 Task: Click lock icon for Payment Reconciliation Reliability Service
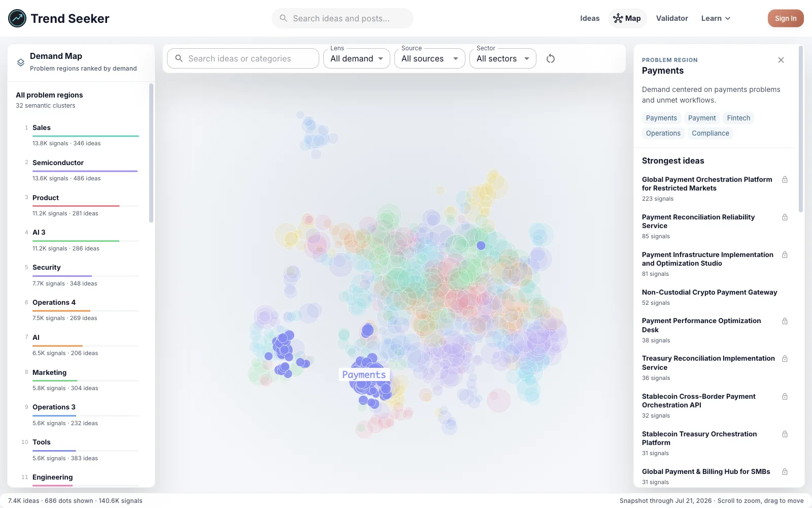(785, 217)
